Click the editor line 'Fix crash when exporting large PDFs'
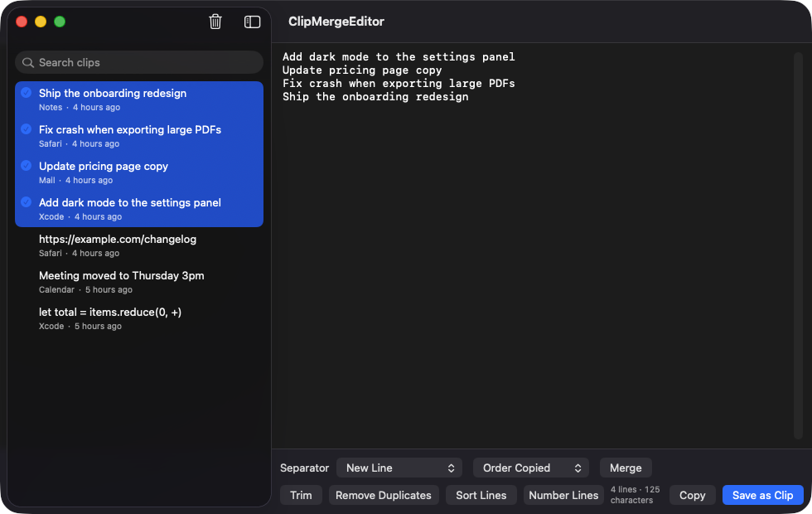Screen dimensions: 812x514 tap(399, 84)
